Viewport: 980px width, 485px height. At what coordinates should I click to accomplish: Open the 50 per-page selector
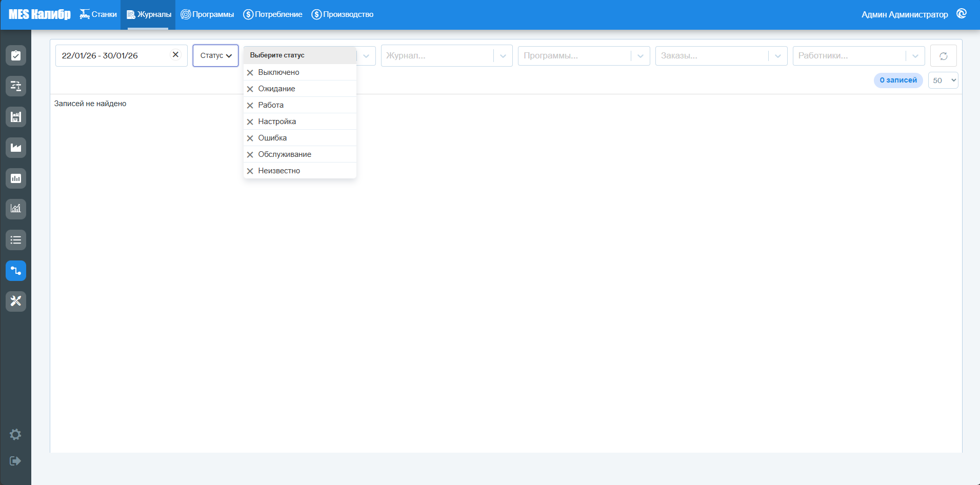pyautogui.click(x=943, y=80)
